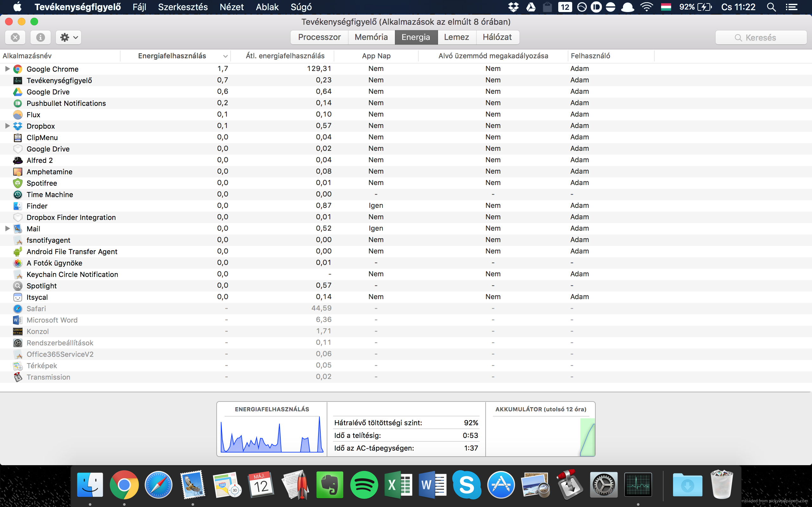
Task: Sort by Energiafelhasználás column header
Action: point(172,56)
